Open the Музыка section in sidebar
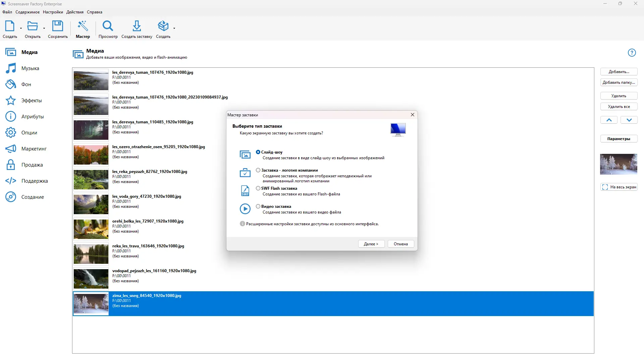This screenshot has width=644, height=362. pos(30,68)
